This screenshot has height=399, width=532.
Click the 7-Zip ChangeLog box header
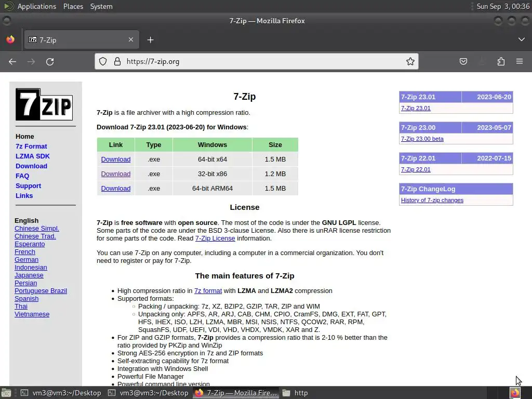pyautogui.click(x=456, y=189)
